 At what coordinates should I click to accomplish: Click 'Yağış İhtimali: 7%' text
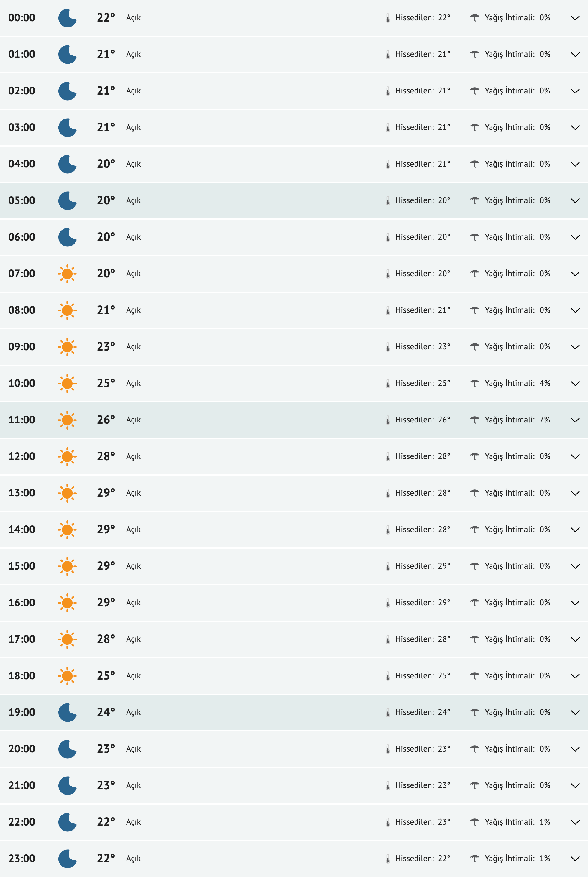[x=517, y=420]
